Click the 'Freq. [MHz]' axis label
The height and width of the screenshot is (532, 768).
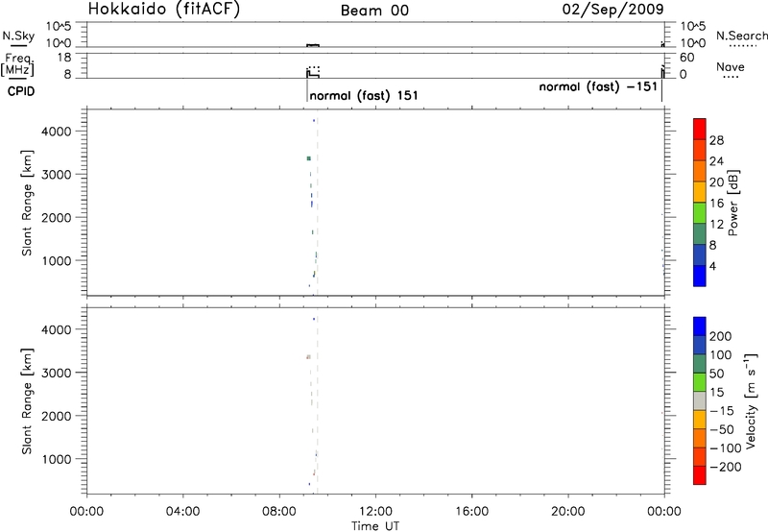tap(17, 64)
